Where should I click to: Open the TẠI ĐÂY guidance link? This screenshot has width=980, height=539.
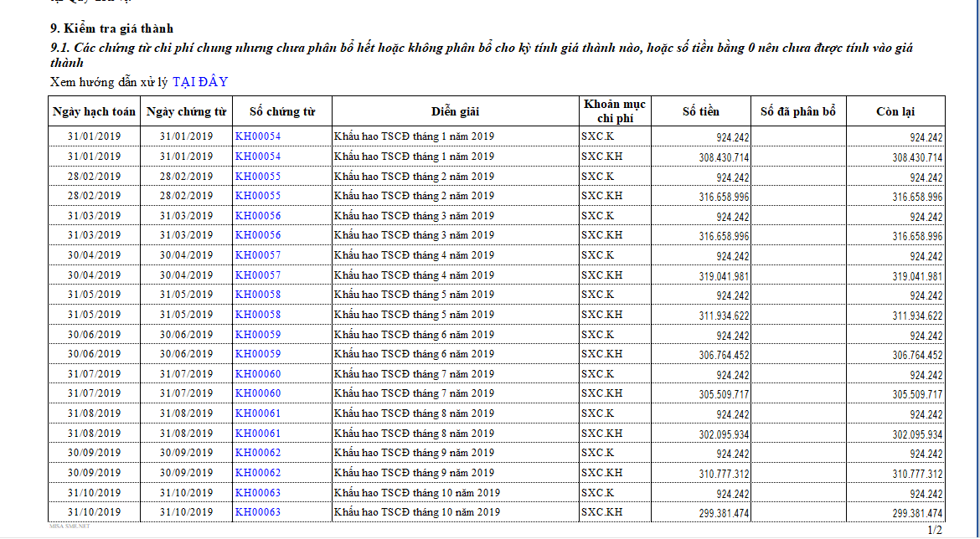199,82
